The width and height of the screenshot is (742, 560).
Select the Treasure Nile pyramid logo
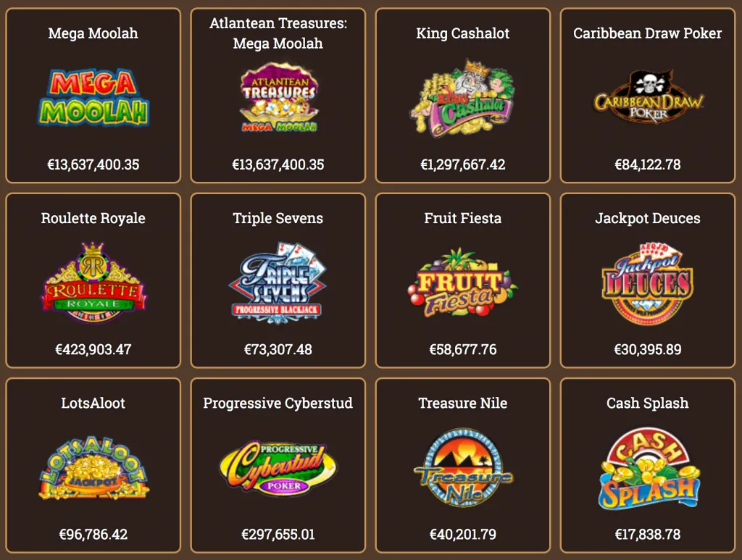click(463, 467)
